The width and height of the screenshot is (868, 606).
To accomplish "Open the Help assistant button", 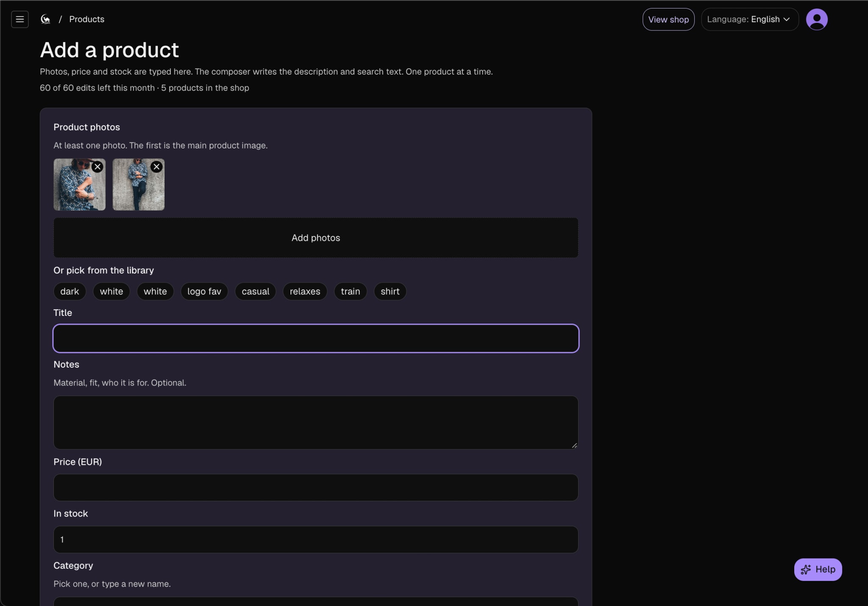I will 818,569.
